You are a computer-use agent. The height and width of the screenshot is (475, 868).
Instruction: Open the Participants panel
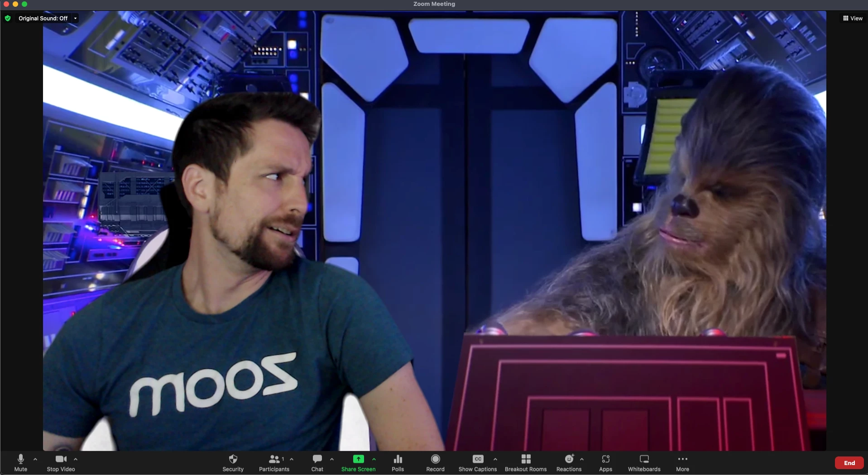[x=274, y=463]
